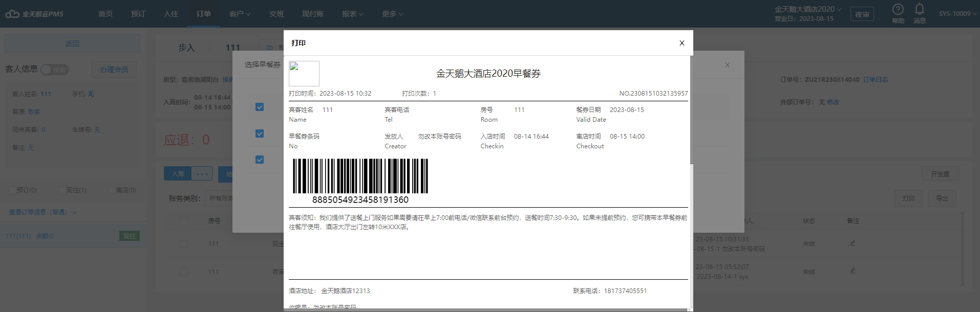Click the 手机 无 link
The image size is (980, 312).
[x=91, y=94]
